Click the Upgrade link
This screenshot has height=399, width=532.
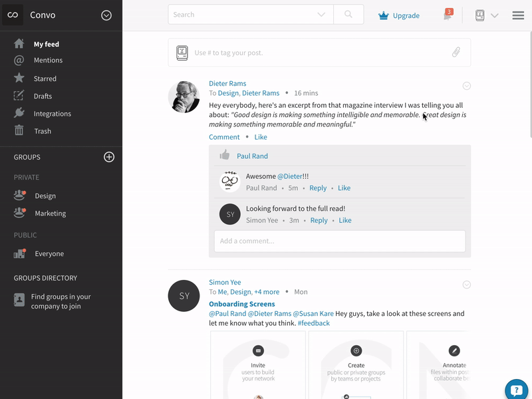406,15
